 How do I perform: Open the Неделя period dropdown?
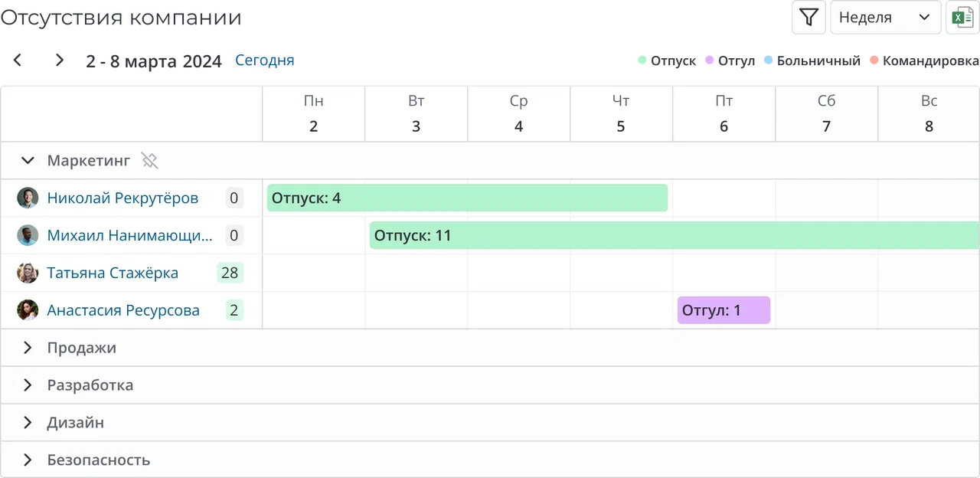pos(886,17)
